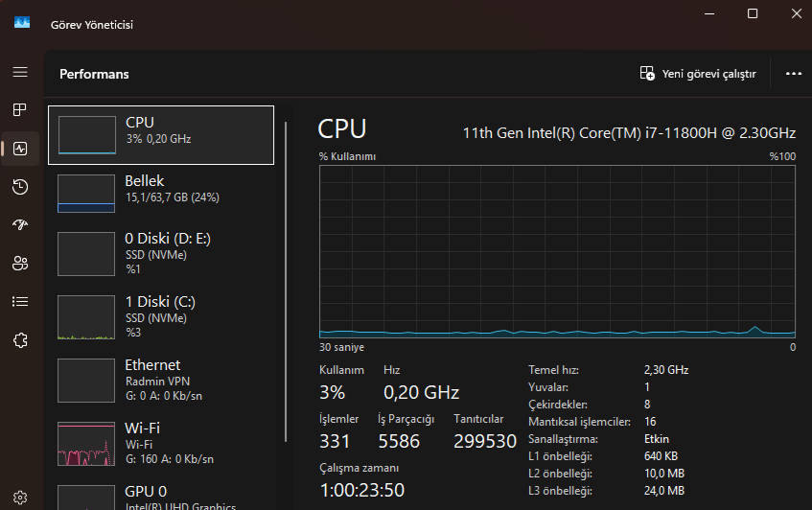Screen dimensions: 812x510
Task: Open the three-dots more options menu
Action: (x=794, y=74)
